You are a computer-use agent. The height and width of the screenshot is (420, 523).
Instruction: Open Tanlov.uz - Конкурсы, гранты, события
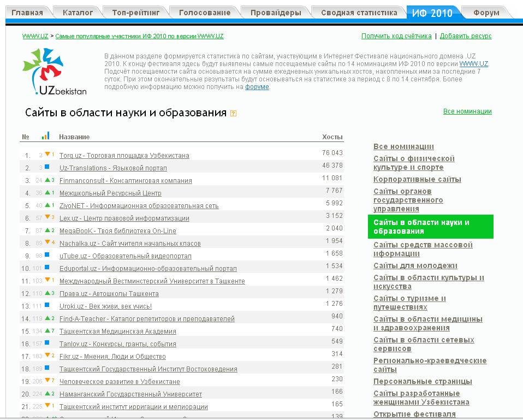118,344
